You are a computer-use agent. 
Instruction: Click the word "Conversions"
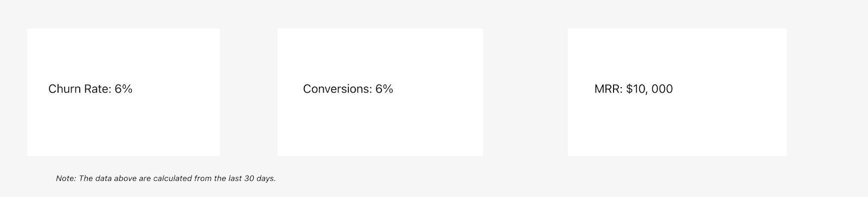(x=337, y=89)
